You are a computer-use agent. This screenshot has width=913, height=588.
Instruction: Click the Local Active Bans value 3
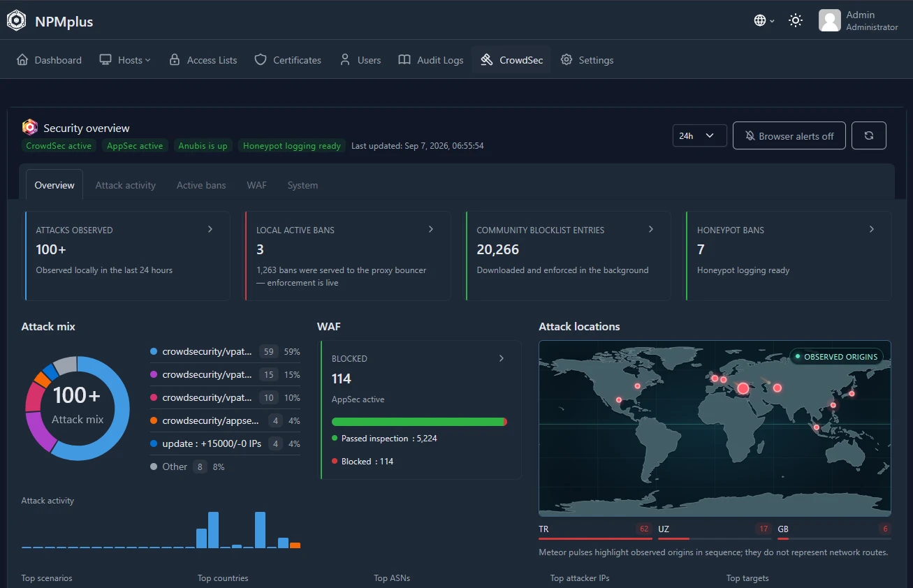point(260,249)
